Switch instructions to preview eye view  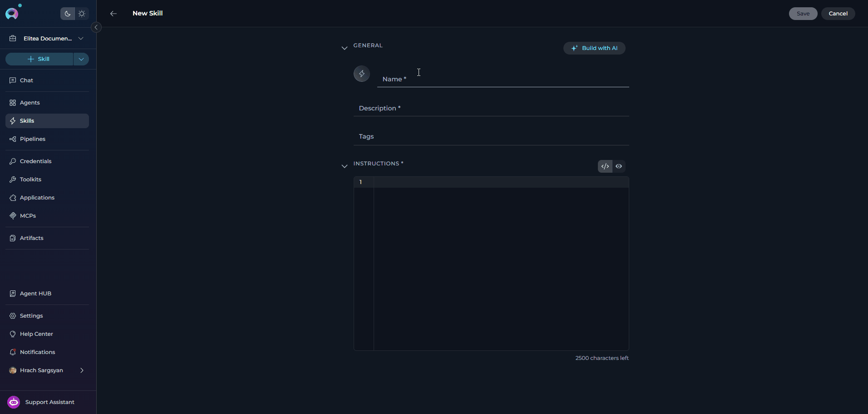[x=619, y=166]
